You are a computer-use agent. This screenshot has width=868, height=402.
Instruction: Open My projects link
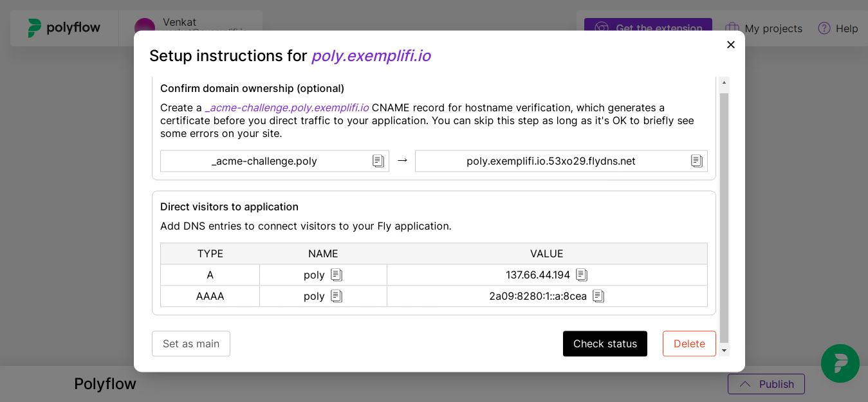click(x=773, y=28)
